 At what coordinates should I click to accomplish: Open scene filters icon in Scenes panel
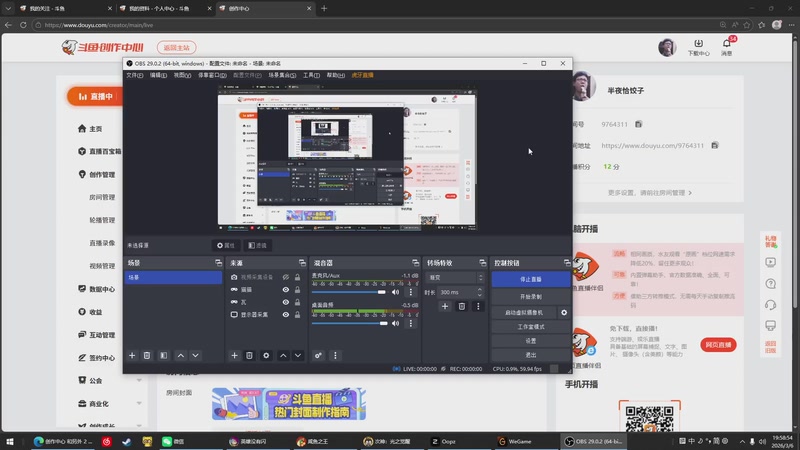point(164,355)
